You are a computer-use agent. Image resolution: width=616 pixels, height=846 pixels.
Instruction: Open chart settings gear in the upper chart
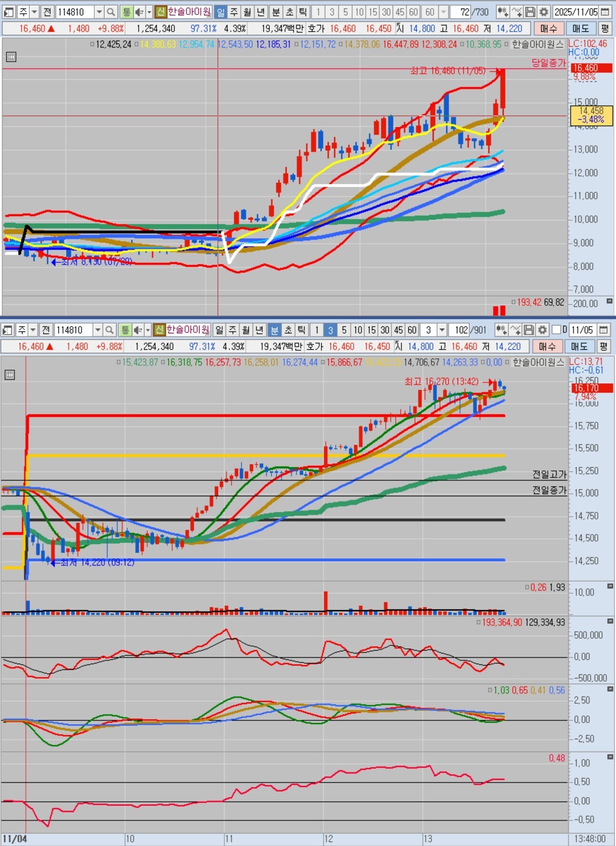click(x=544, y=12)
